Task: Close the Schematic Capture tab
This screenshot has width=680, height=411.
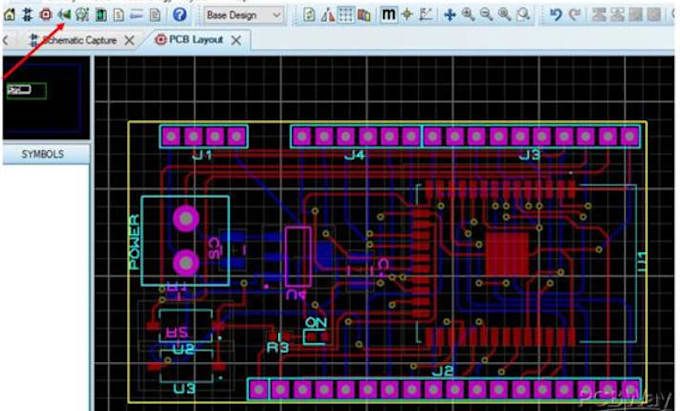Action: point(129,41)
